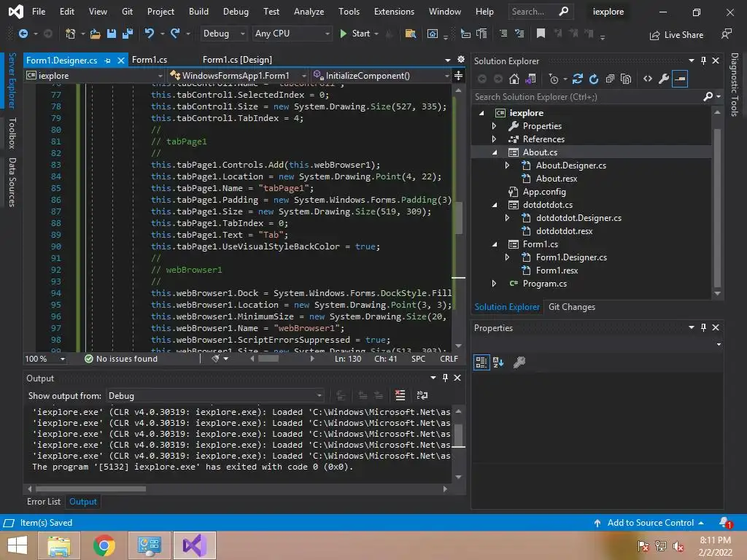Expand the Program.cs tree node

tap(495, 284)
